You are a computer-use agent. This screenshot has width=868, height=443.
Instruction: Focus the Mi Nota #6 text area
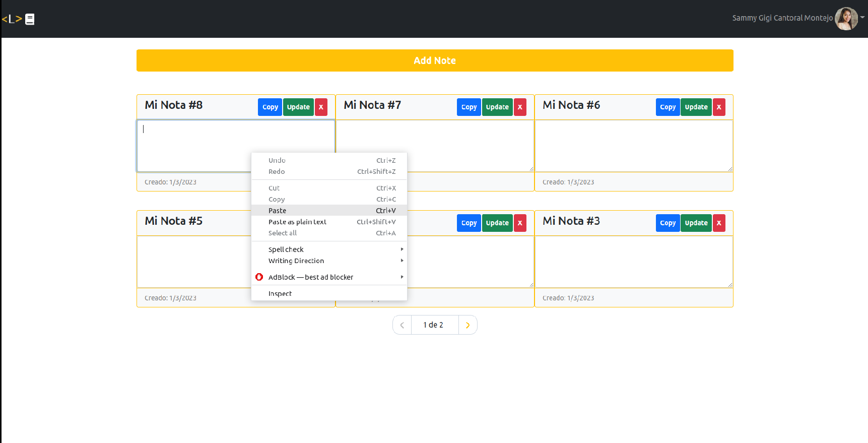pyautogui.click(x=634, y=146)
